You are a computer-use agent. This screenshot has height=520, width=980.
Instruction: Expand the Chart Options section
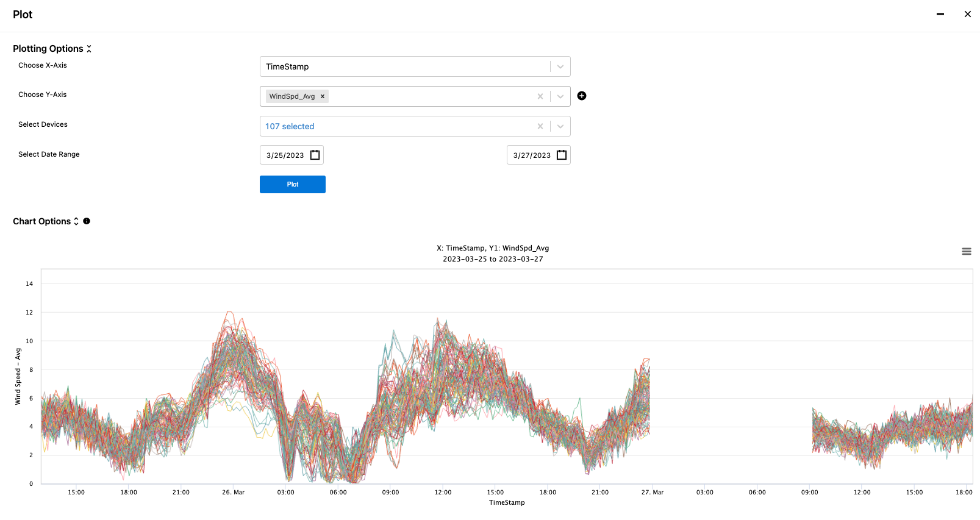pos(76,221)
